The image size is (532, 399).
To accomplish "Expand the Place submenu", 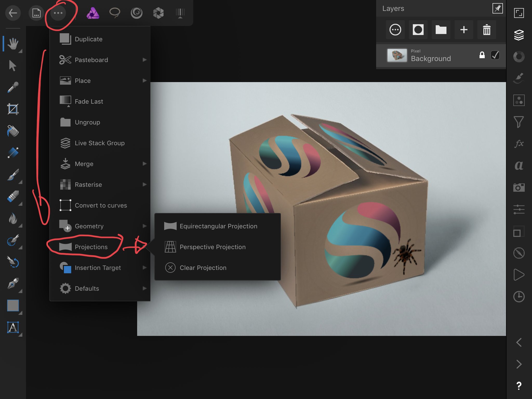I will coord(100,81).
